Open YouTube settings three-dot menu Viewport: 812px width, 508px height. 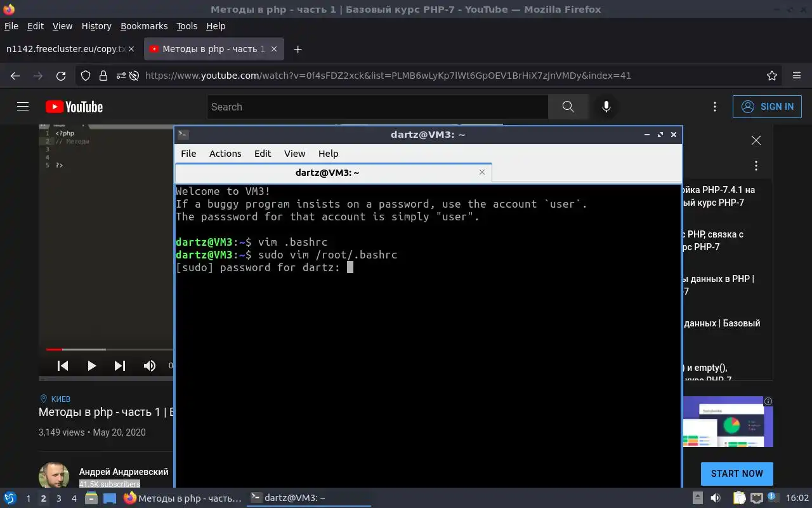coord(715,107)
